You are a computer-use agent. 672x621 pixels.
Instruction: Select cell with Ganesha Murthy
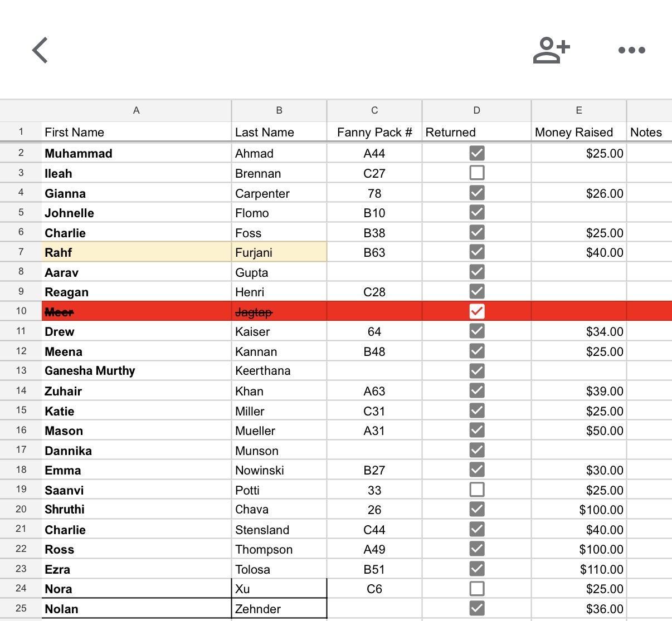[136, 371]
